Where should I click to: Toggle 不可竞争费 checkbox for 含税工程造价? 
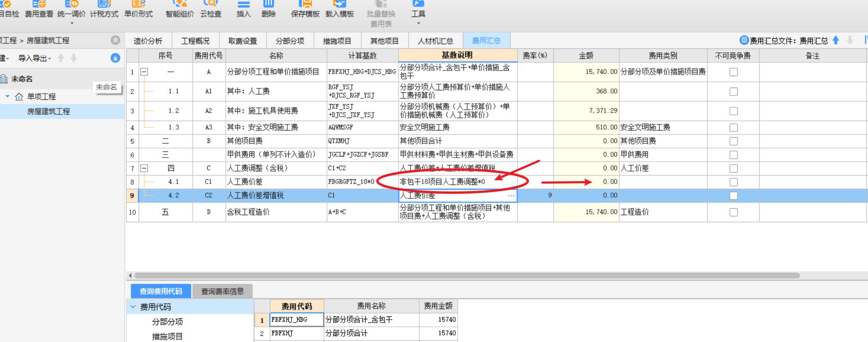coord(734,212)
